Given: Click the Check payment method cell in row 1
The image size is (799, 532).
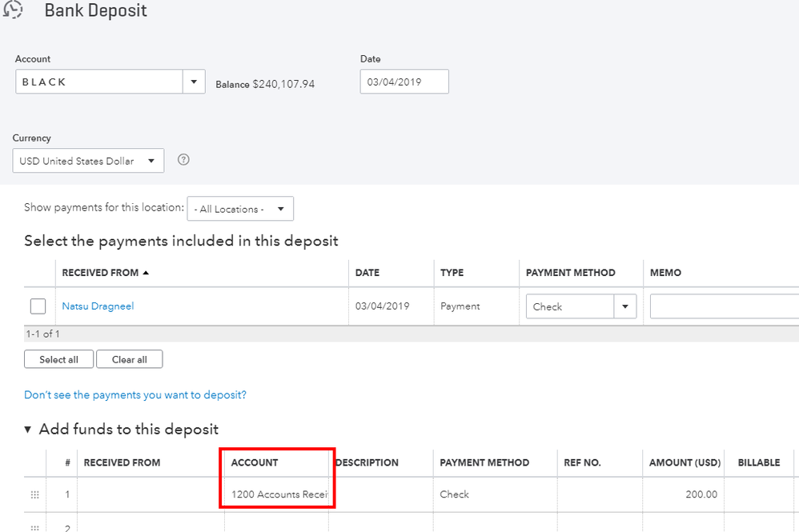Looking at the screenshot, I should tap(494, 494).
